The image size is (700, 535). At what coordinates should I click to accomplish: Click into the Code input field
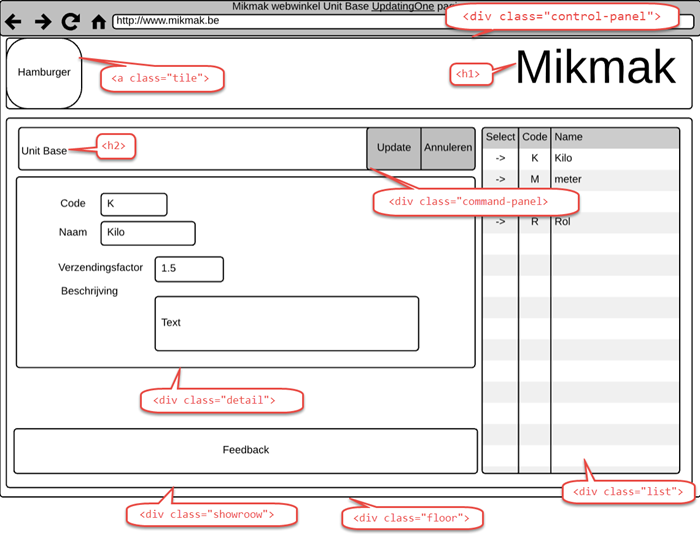tap(133, 204)
